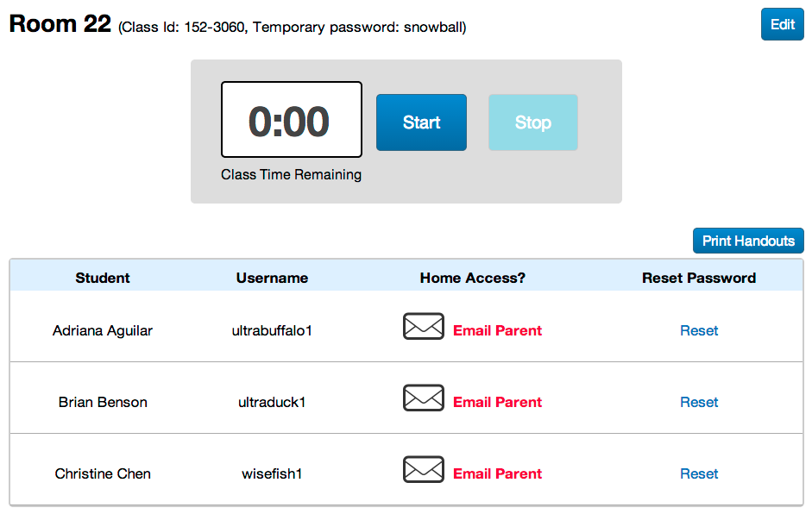Select student name Adriana Aguilar
The height and width of the screenshot is (514, 812).
click(x=103, y=330)
